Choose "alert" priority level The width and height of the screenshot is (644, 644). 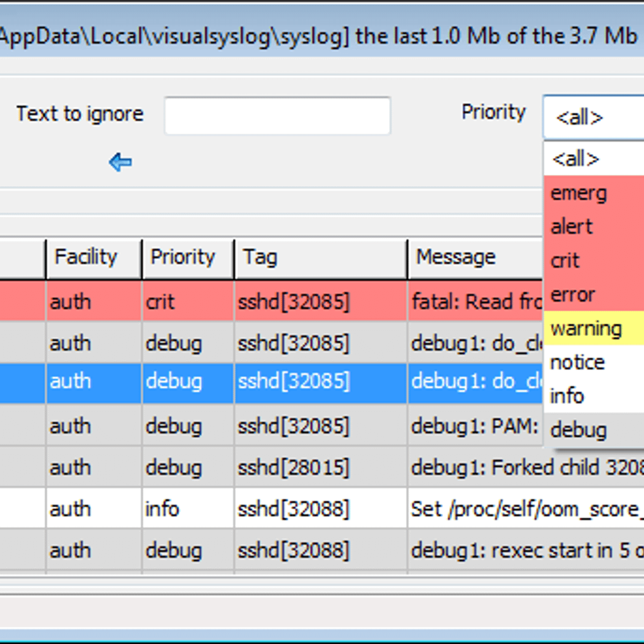pyautogui.click(x=572, y=227)
